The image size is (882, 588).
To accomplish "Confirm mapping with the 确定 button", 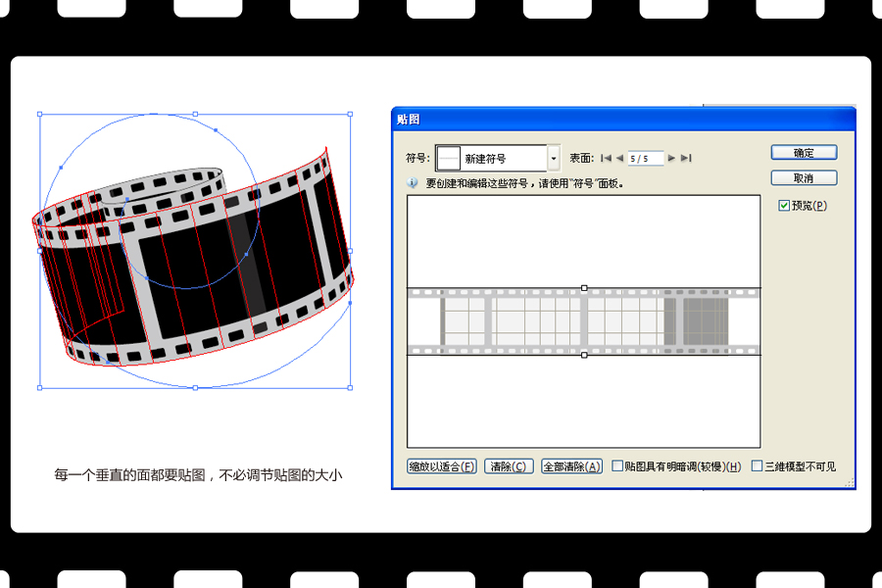I will (804, 153).
